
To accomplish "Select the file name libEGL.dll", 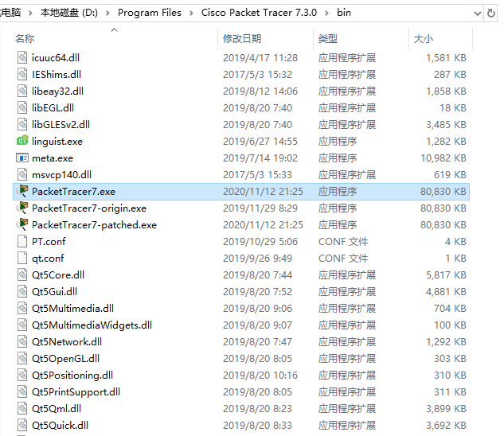I will [x=53, y=108].
